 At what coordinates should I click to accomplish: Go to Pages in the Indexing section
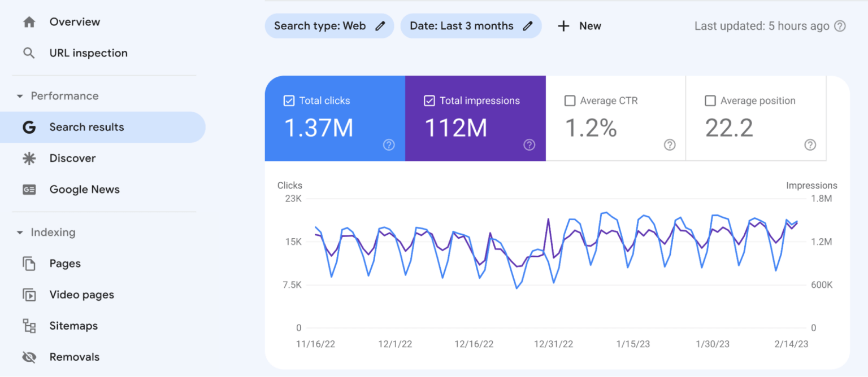pos(65,264)
